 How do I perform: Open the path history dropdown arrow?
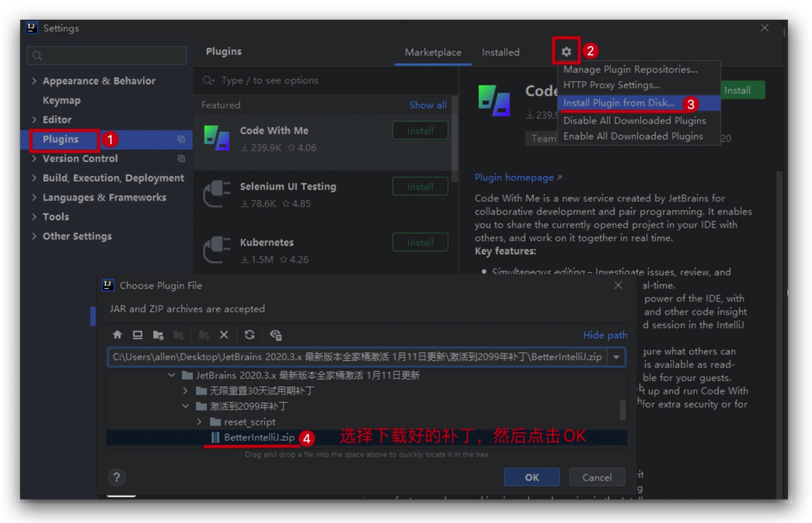pos(616,357)
